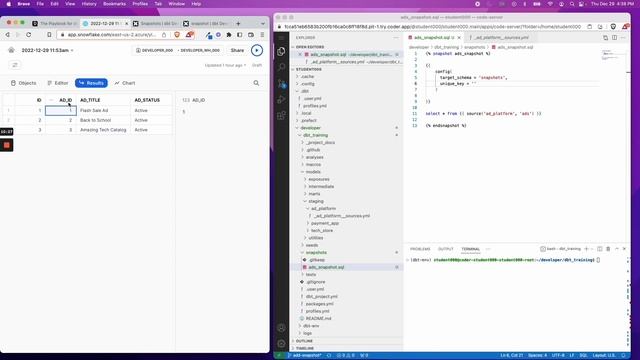
Task: Select the AD_TITLE column header
Action: click(x=90, y=100)
